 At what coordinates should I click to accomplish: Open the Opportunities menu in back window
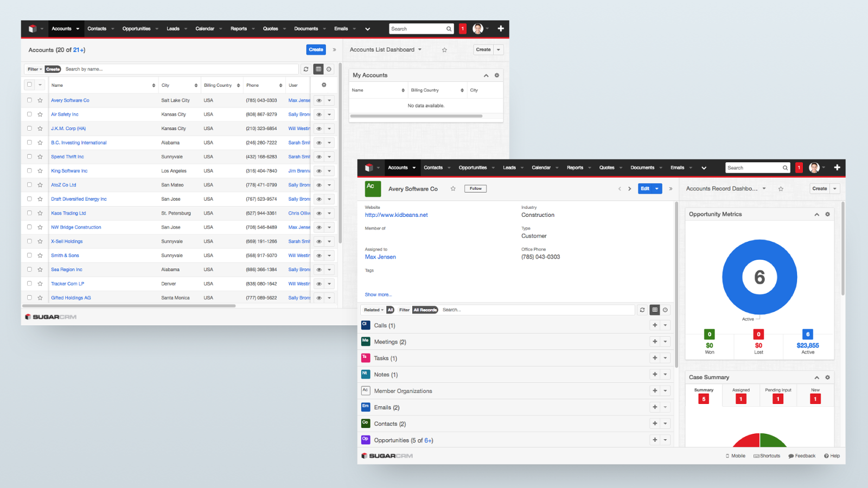(x=137, y=29)
